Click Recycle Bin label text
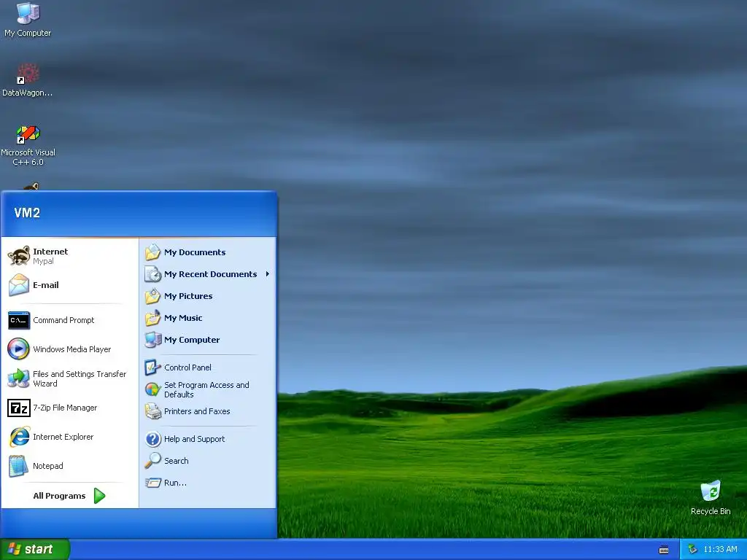Screen dimensions: 747x560 coord(711,511)
